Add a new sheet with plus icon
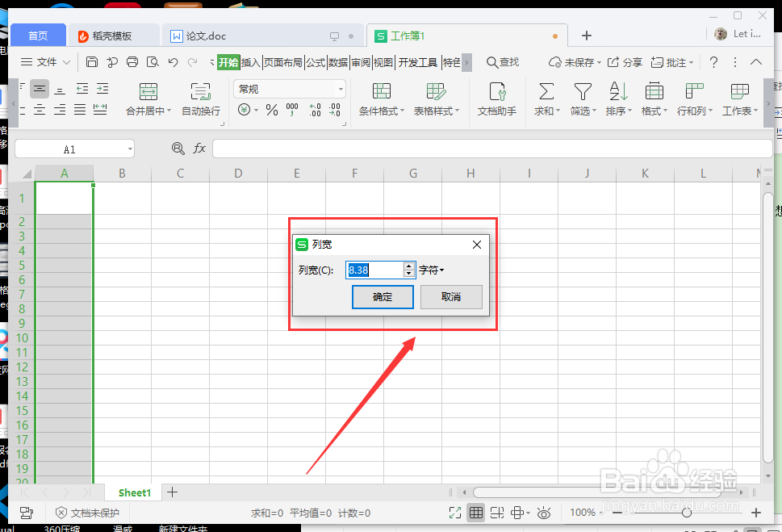This screenshot has height=532, width=782. [x=172, y=492]
